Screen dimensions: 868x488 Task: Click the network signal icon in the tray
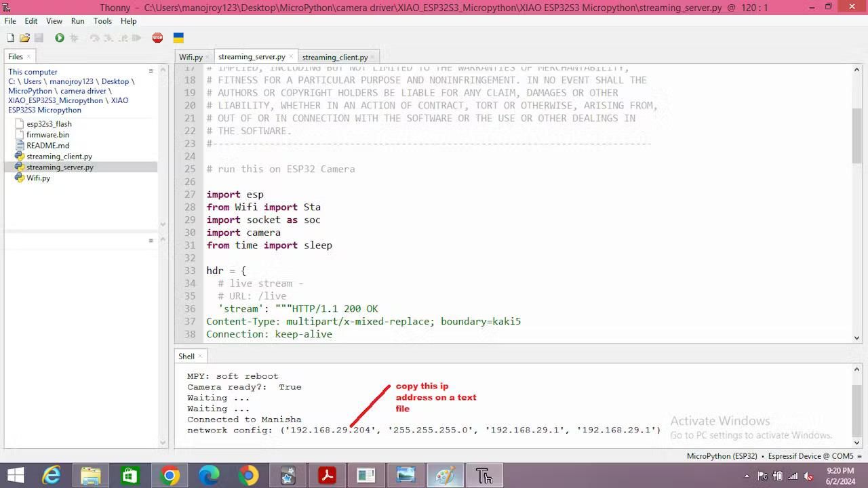click(x=793, y=476)
